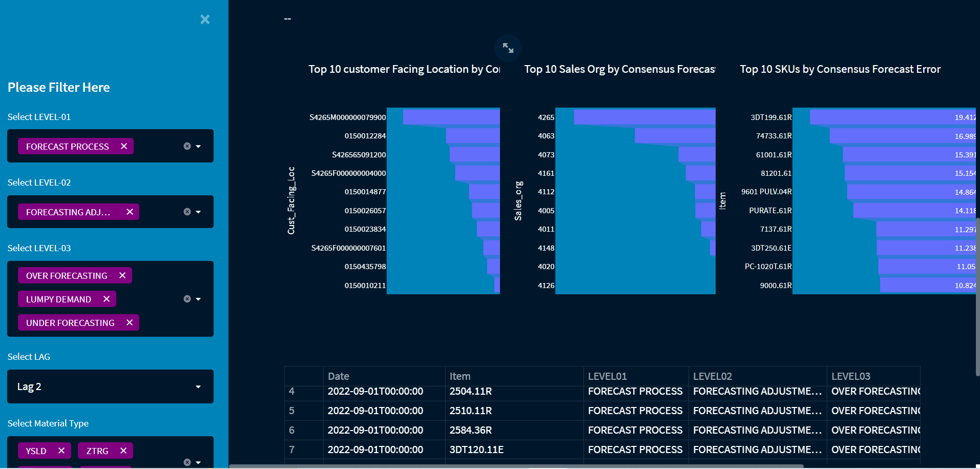This screenshot has height=469, width=980.
Task: Select the 2510.11R item cell
Action: pos(514,411)
